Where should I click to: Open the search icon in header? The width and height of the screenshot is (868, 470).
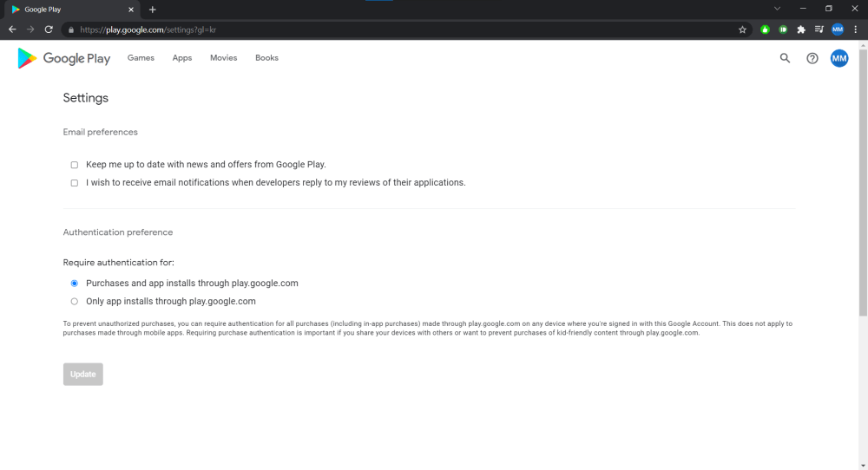(785, 58)
